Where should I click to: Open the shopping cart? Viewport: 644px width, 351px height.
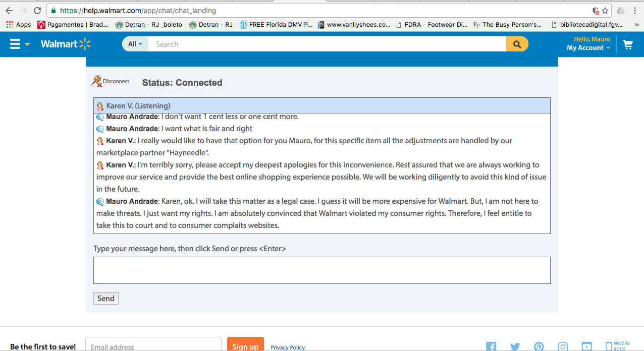coord(628,44)
